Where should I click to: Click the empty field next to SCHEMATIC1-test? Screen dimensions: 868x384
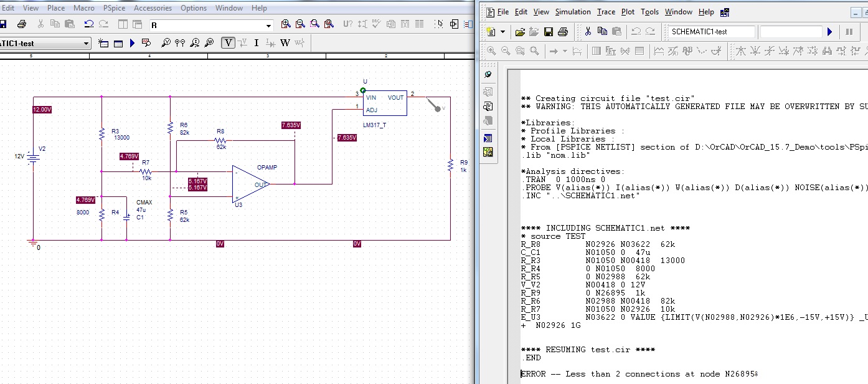pyautogui.click(x=791, y=32)
